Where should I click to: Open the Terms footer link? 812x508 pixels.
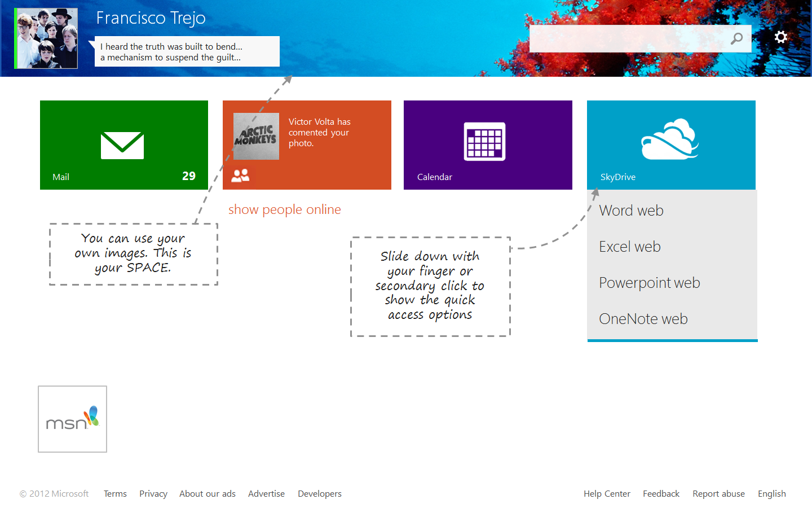(115, 494)
